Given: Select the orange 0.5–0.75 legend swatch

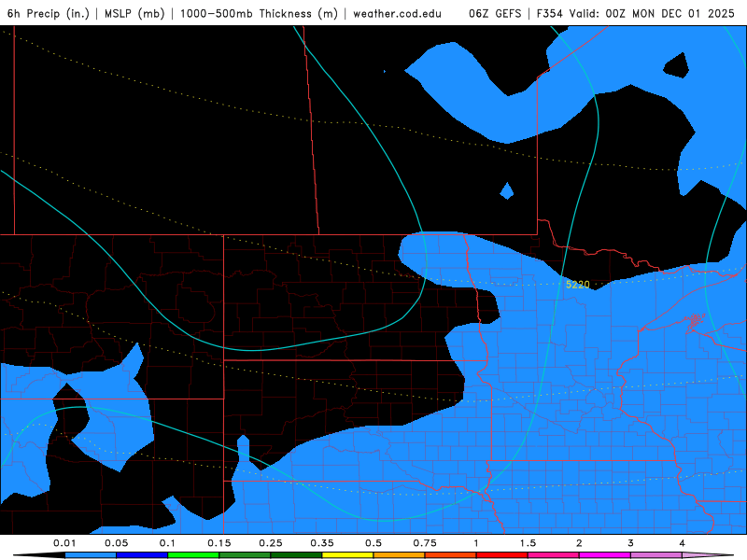Looking at the screenshot, I should tap(400, 555).
